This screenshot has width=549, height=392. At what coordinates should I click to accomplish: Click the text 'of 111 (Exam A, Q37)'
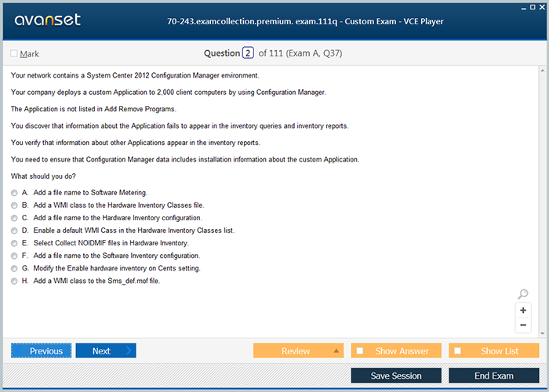[x=300, y=53]
